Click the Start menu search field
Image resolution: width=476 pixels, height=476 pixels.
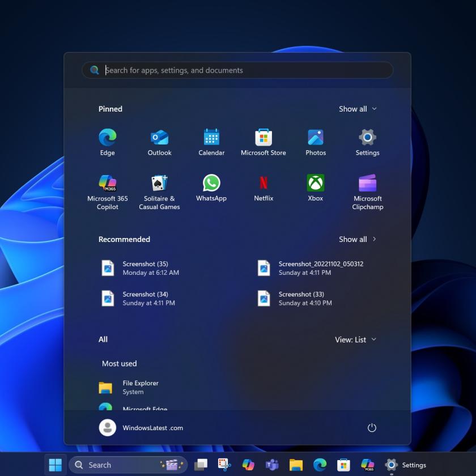[x=238, y=70]
